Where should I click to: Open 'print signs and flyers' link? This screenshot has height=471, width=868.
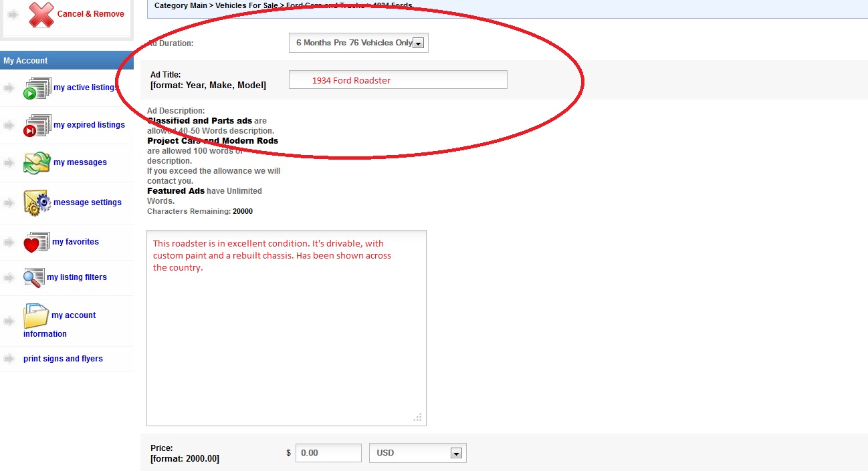pyautogui.click(x=63, y=359)
